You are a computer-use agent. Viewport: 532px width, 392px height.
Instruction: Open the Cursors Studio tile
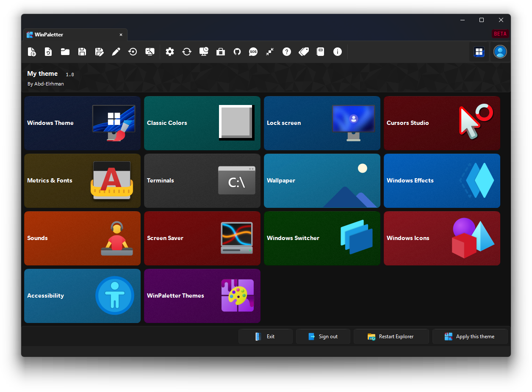[442, 123]
